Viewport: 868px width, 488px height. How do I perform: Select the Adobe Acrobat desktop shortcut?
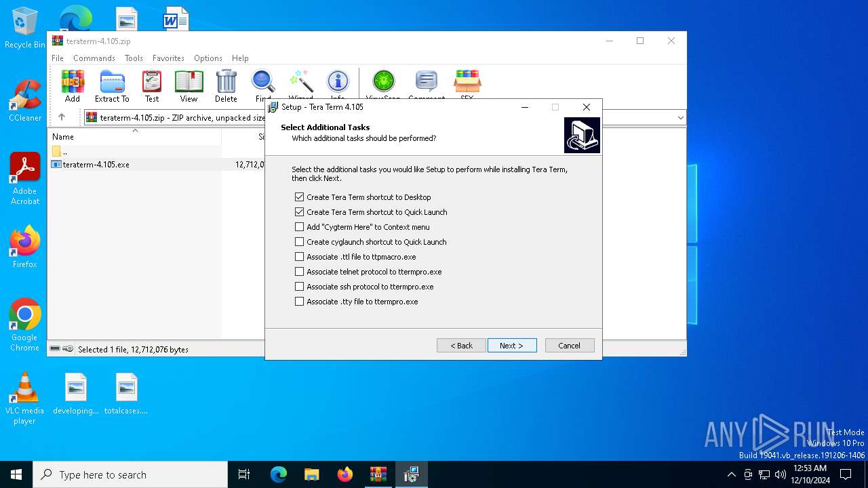[25, 179]
